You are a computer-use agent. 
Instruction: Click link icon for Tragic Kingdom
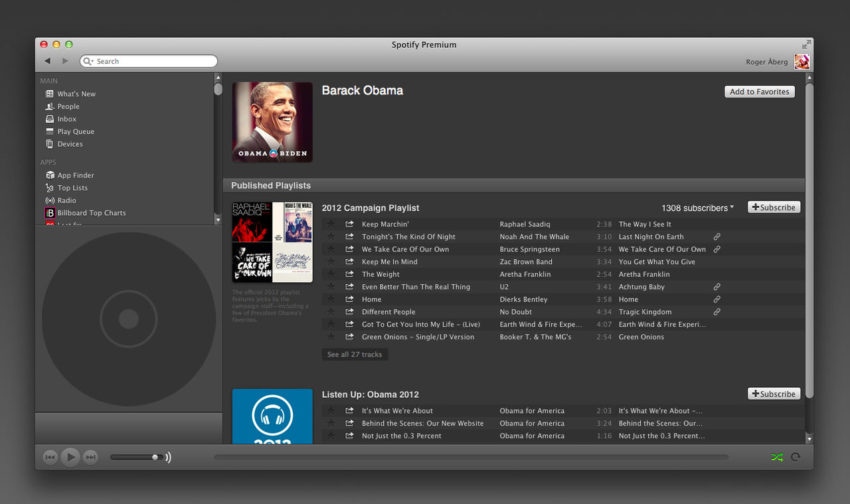tap(717, 311)
